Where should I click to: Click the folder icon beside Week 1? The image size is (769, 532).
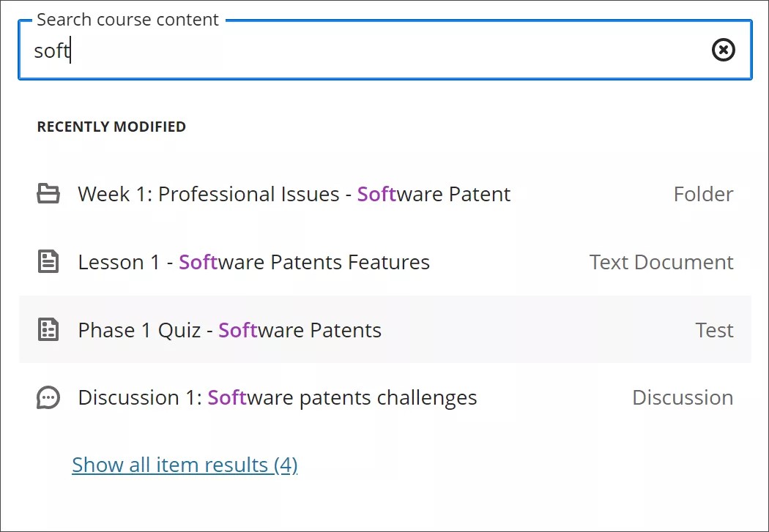tap(48, 194)
